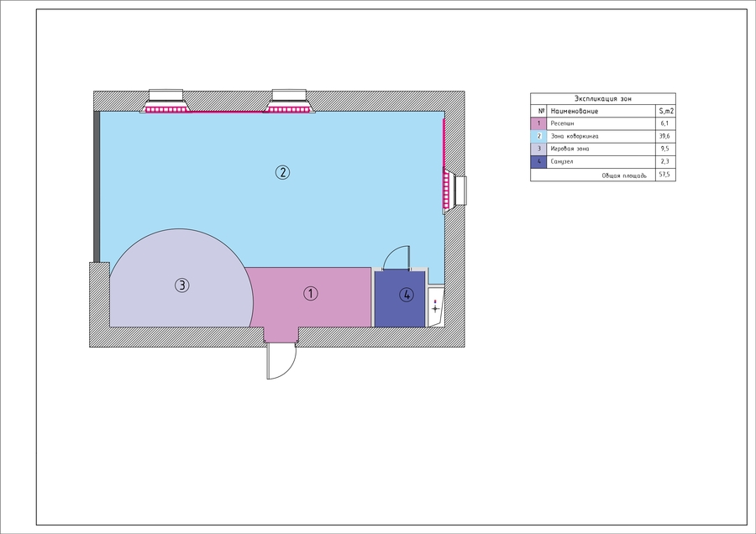756x534 pixels.
Task: Click the circled number 1 marker in the pink zone
Action: click(x=311, y=294)
